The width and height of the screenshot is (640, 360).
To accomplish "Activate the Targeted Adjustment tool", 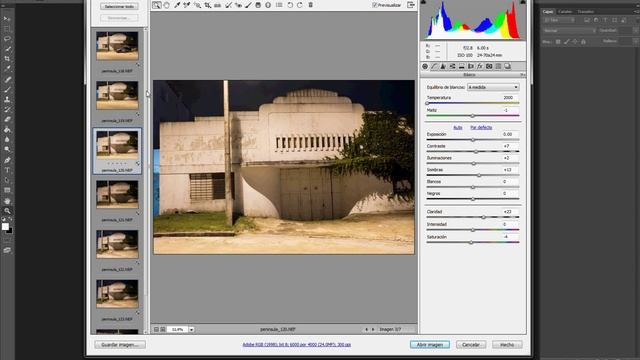I will pos(197,5).
